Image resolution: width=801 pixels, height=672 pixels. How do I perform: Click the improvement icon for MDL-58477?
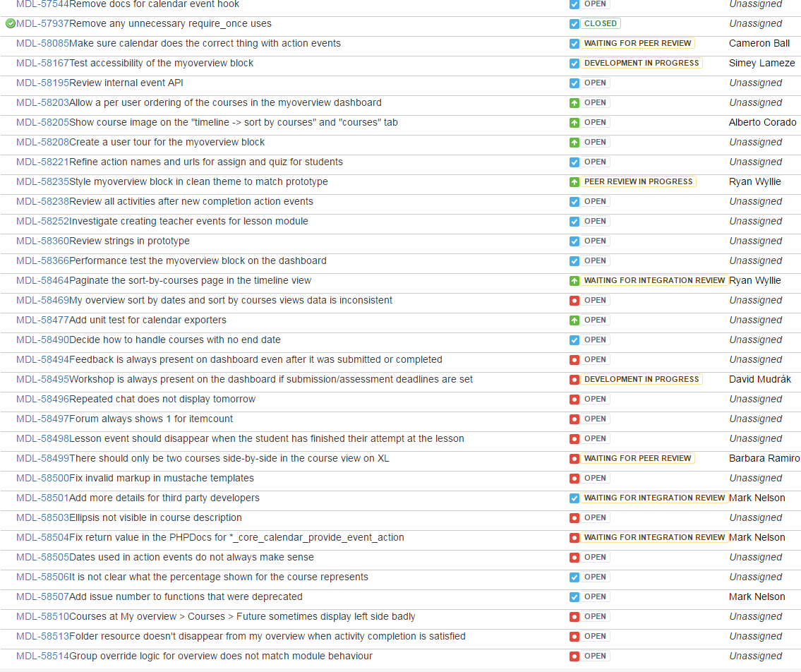point(574,320)
